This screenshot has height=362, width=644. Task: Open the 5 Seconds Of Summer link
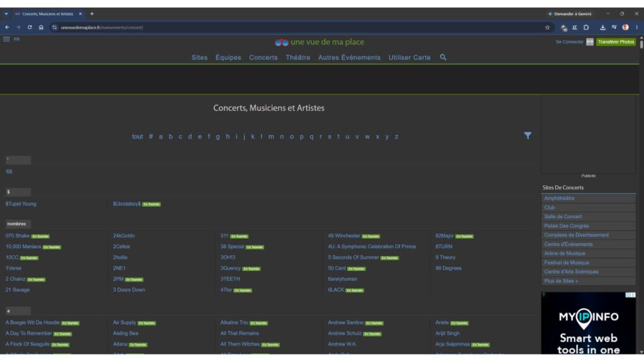click(353, 257)
